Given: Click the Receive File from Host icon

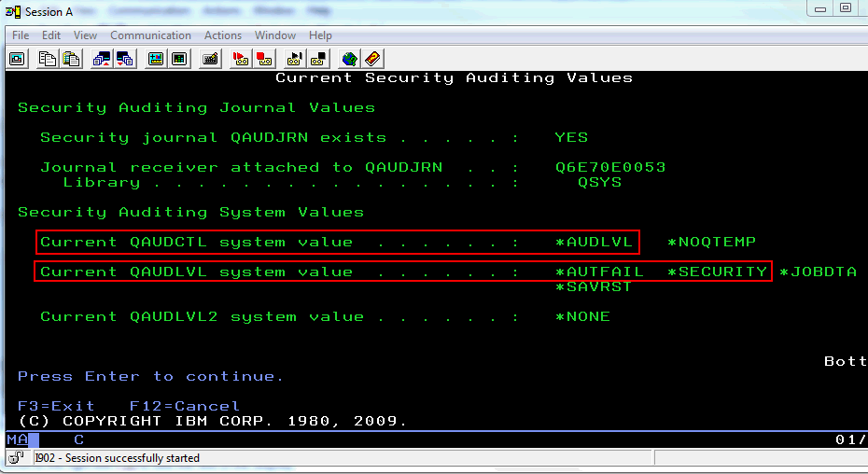Looking at the screenshot, I should [x=124, y=59].
